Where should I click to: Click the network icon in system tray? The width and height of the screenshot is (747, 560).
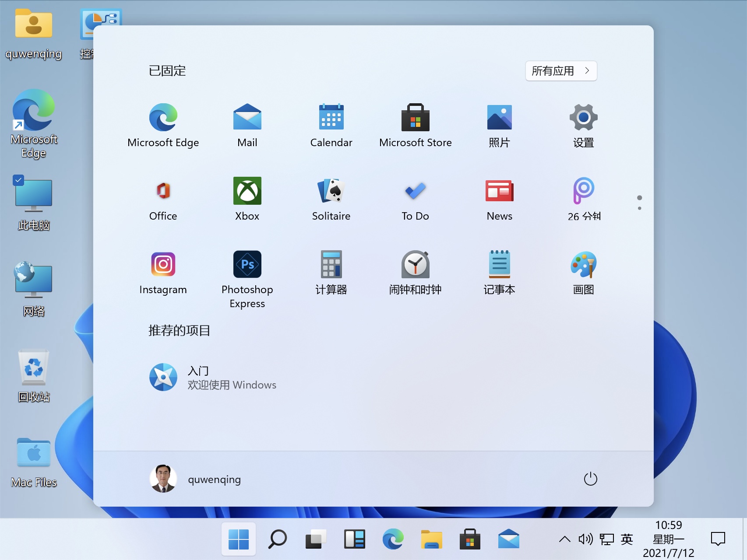tap(606, 539)
